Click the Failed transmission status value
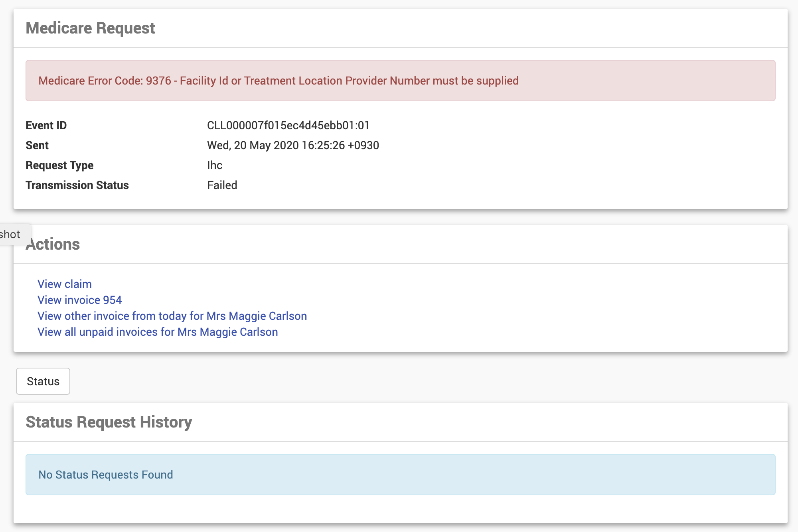The width and height of the screenshot is (798, 532). click(x=222, y=185)
